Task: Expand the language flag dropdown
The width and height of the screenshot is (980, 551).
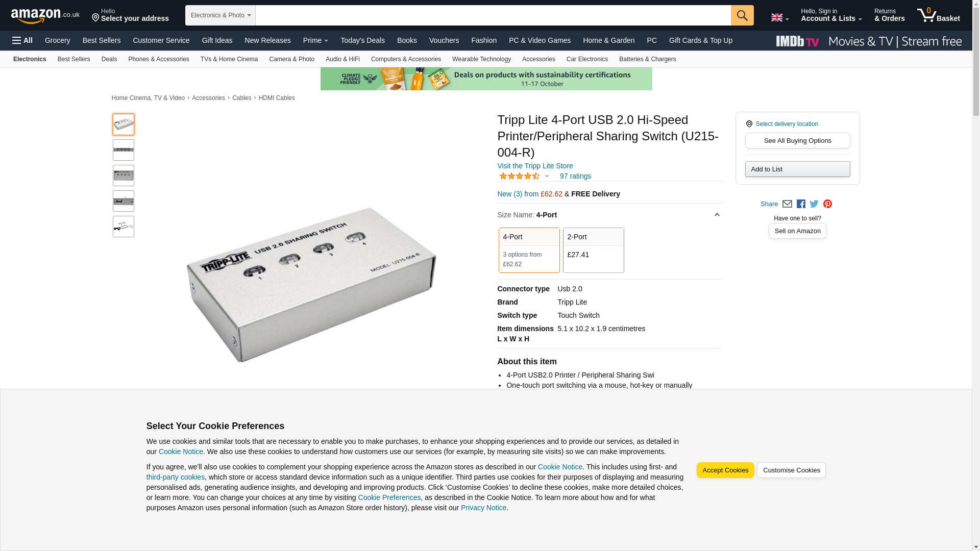Action: click(x=779, y=18)
